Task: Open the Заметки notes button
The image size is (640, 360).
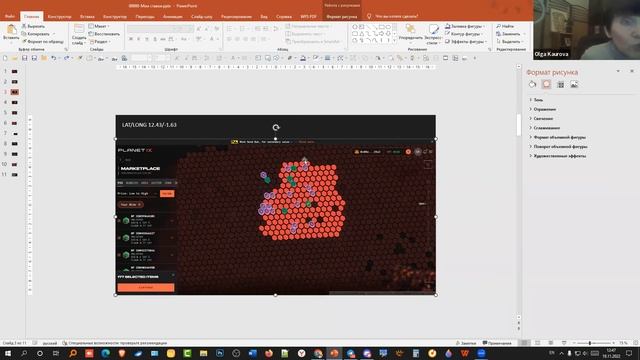Action: [466, 343]
